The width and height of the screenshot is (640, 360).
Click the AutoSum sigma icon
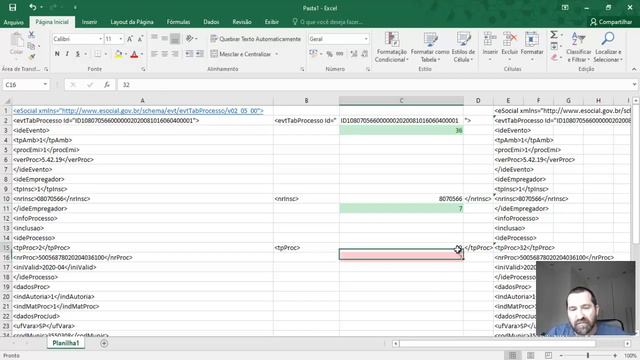[554, 35]
